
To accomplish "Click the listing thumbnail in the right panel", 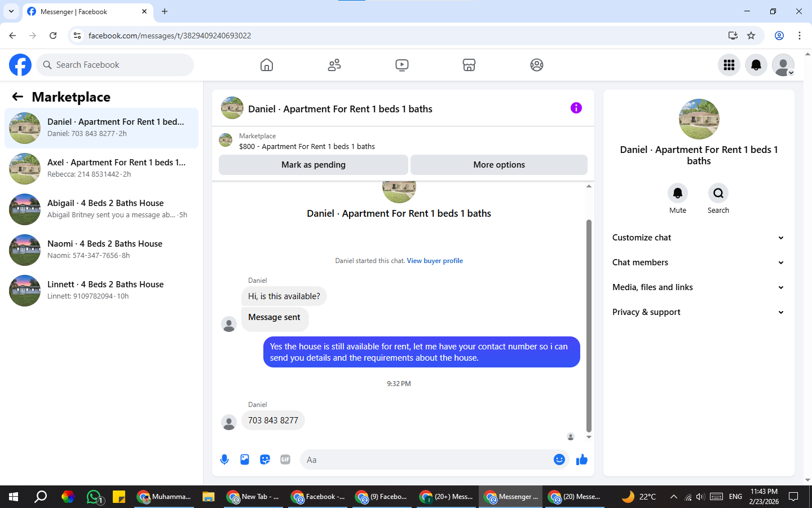I will (x=699, y=119).
